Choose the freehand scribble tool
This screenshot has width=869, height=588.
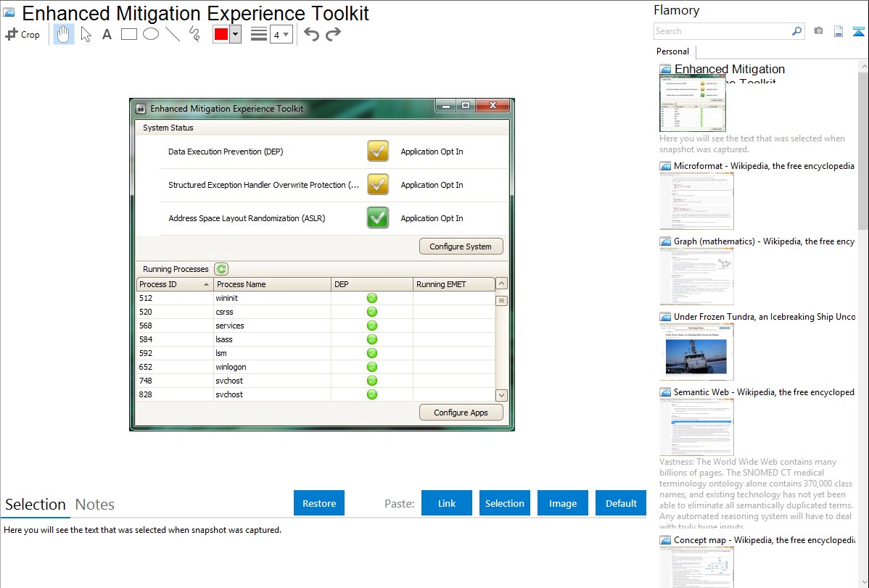point(194,34)
